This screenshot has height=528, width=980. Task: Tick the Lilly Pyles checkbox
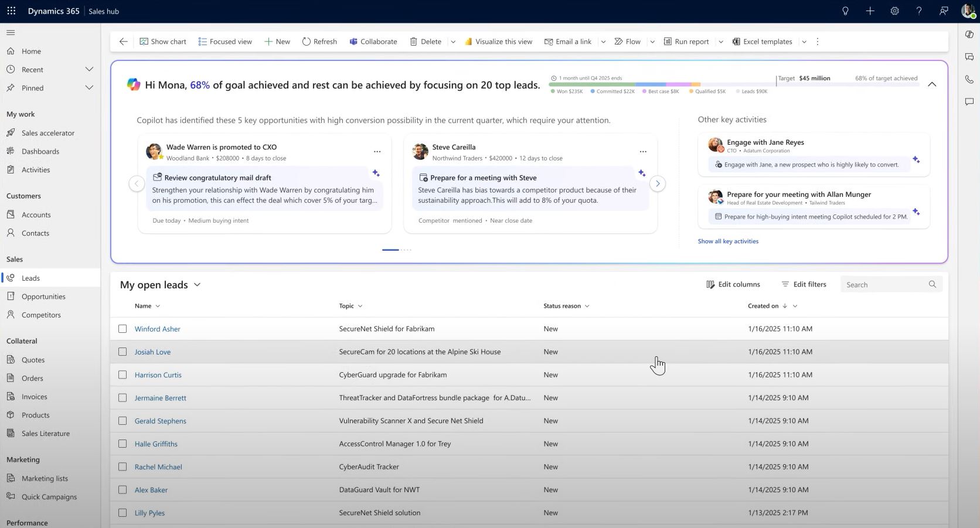(122, 513)
